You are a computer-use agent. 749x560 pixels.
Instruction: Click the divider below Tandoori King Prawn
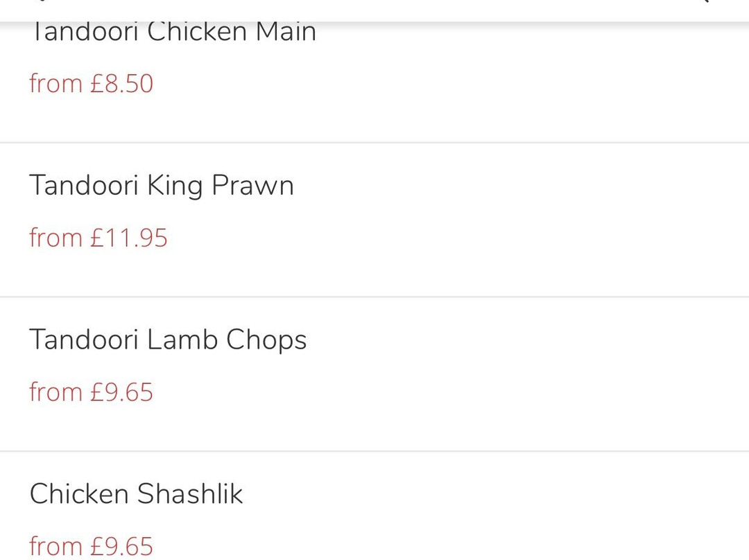click(x=374, y=297)
